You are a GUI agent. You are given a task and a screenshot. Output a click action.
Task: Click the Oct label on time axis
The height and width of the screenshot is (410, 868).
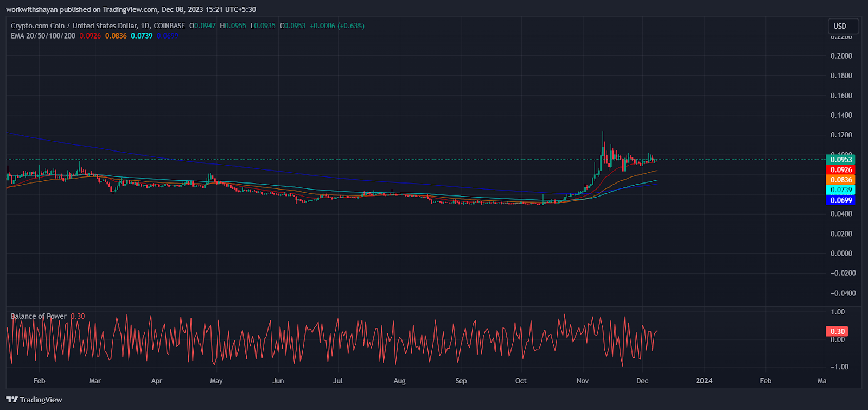tap(521, 381)
